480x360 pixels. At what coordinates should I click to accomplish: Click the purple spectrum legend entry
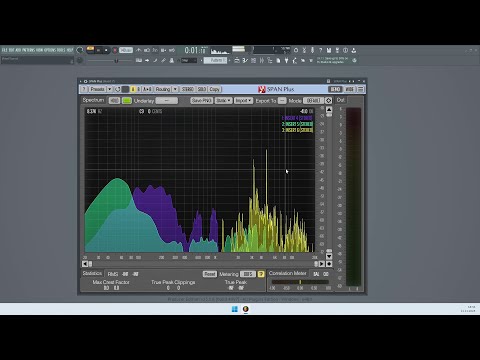click(297, 118)
